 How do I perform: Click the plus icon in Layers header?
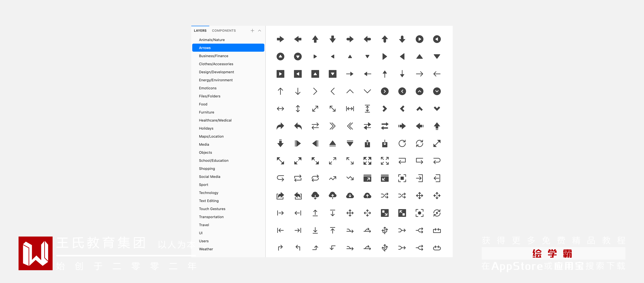tap(252, 30)
